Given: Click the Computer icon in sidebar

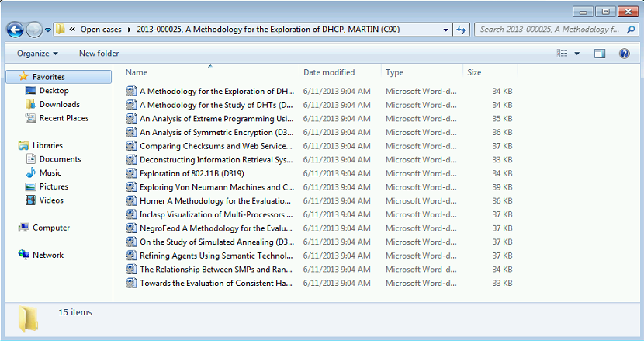Looking at the screenshot, I should click(25, 228).
